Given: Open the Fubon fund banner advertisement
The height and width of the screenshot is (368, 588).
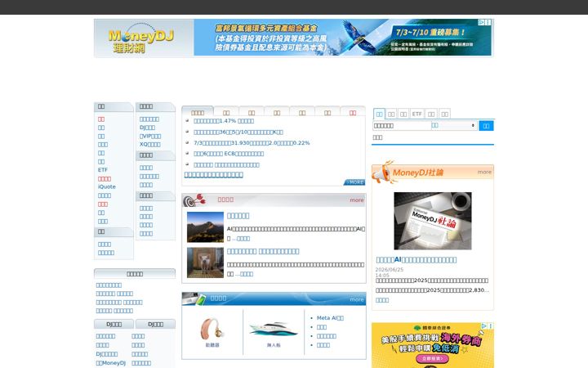Looking at the screenshot, I should [x=342, y=38].
